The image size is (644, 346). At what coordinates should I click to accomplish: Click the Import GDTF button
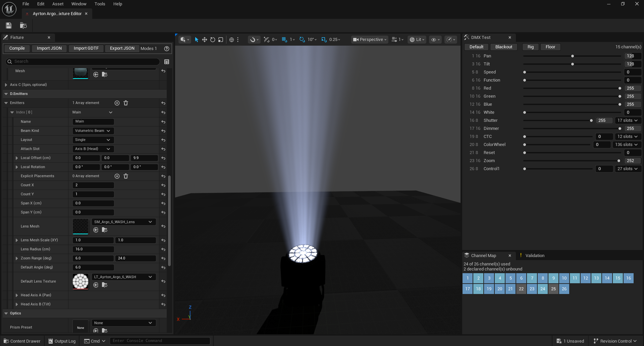(x=86, y=48)
